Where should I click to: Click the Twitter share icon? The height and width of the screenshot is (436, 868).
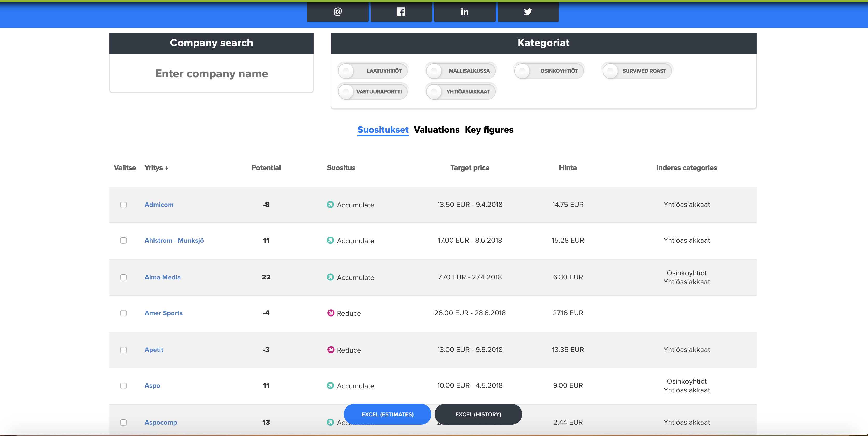(x=528, y=12)
